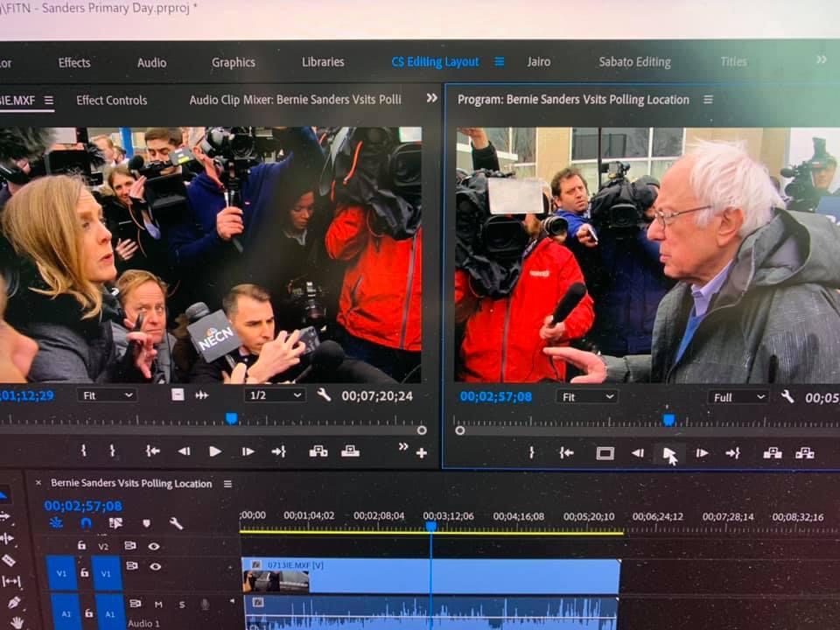
Task: Select the Track Select Forward tool
Action: [x=5, y=516]
